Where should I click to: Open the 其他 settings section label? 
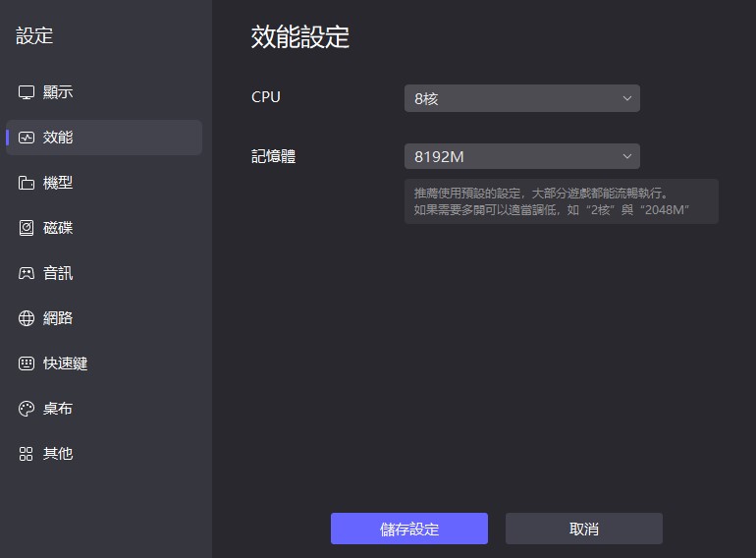[x=58, y=454]
